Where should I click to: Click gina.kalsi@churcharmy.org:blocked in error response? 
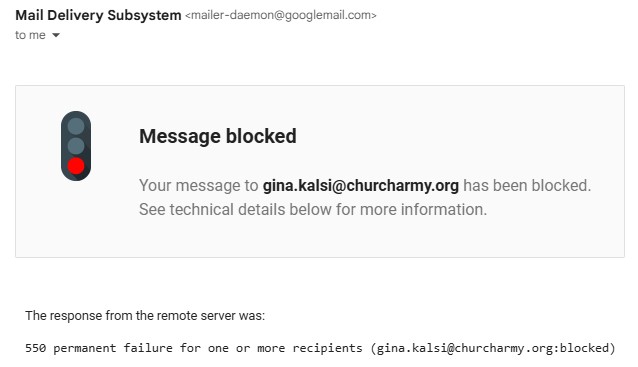pyautogui.click(x=493, y=348)
